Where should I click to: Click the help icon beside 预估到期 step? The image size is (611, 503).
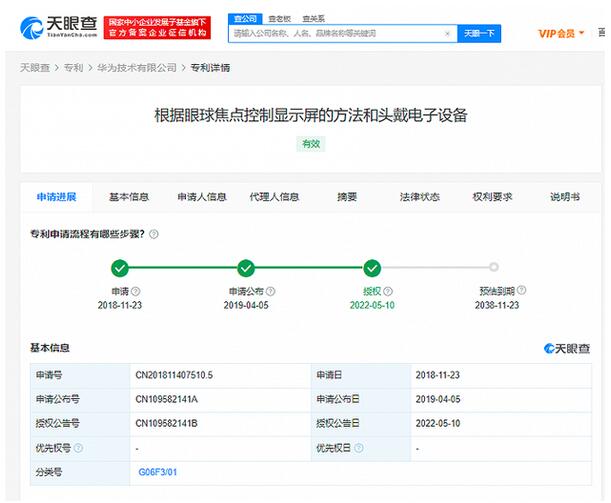521,290
